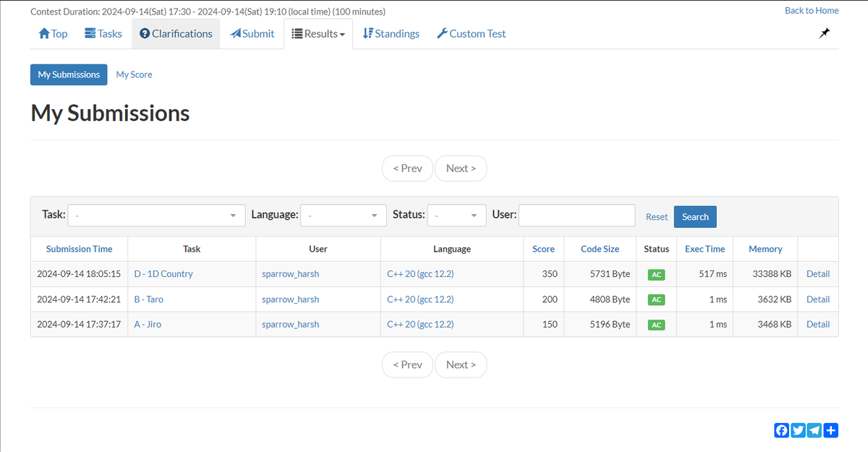Viewport: 868px width, 452px height.
Task: Open the Submit tab
Action: click(x=252, y=33)
